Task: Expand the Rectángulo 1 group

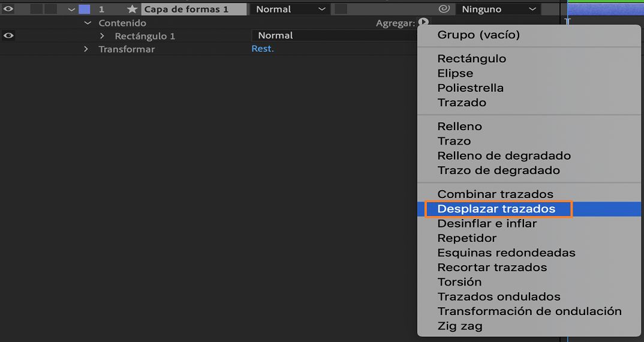Action: [x=103, y=36]
